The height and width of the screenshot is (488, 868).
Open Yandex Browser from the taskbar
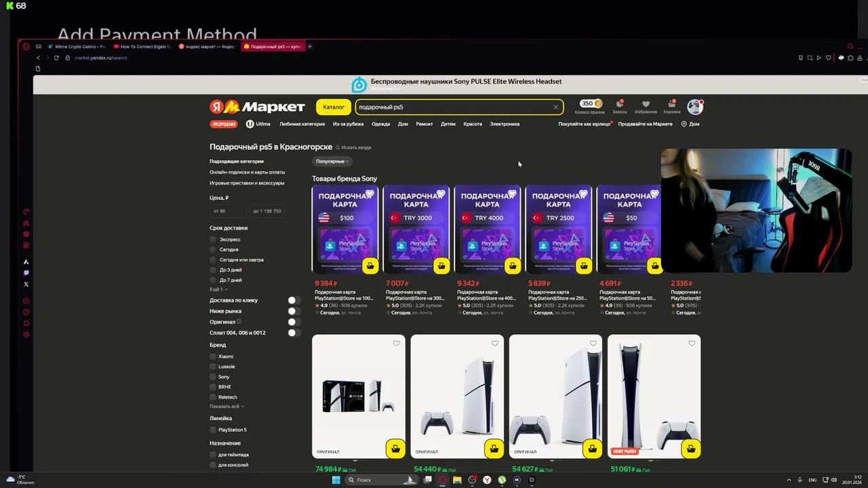point(487,480)
